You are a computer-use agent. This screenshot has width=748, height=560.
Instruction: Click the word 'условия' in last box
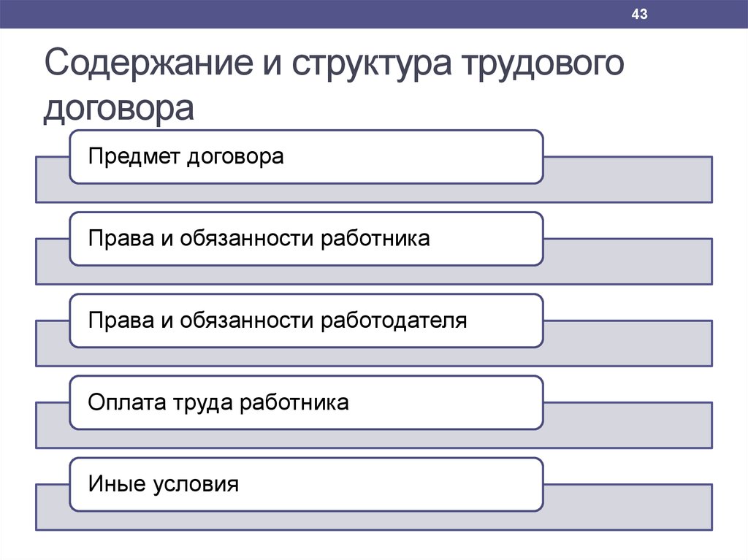[196, 485]
